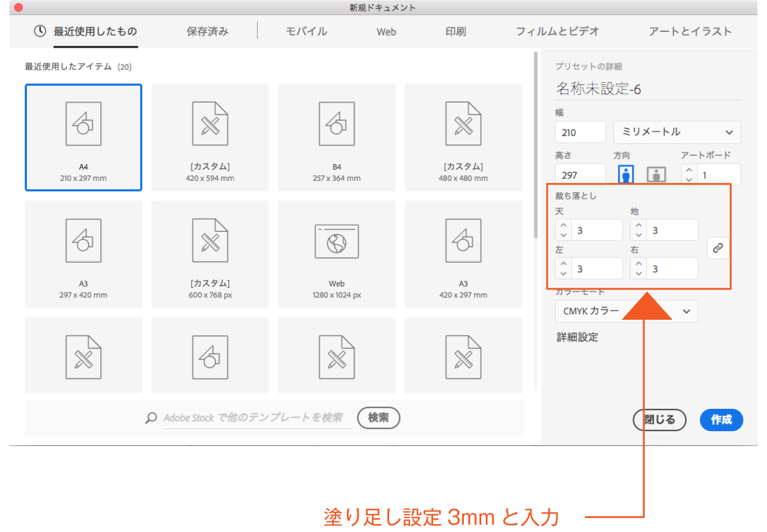Click the 左 left bleed stepper
The image size is (767, 532).
564,269
